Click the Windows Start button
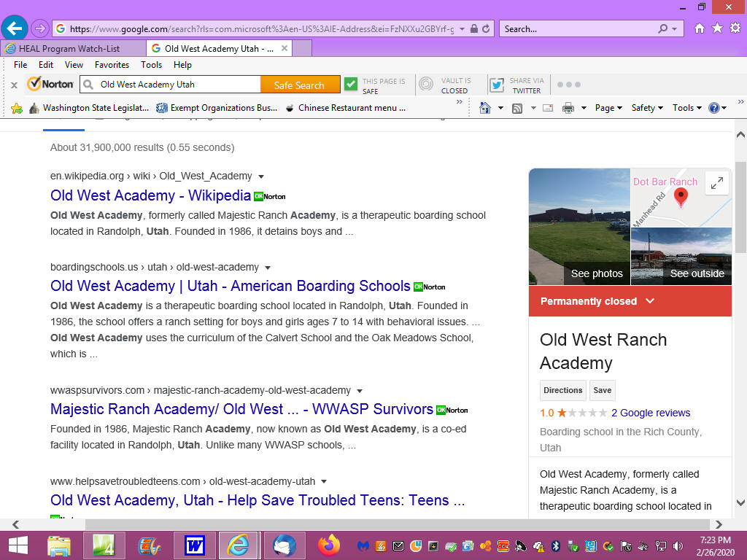Image resolution: width=747 pixels, height=560 pixels. [18, 545]
